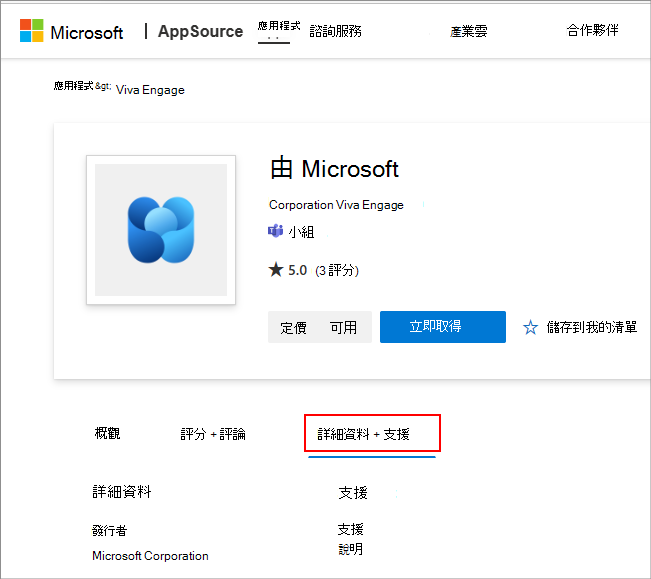Click the Corporation Viva Engage publisher text
651x579 pixels.
(x=336, y=205)
